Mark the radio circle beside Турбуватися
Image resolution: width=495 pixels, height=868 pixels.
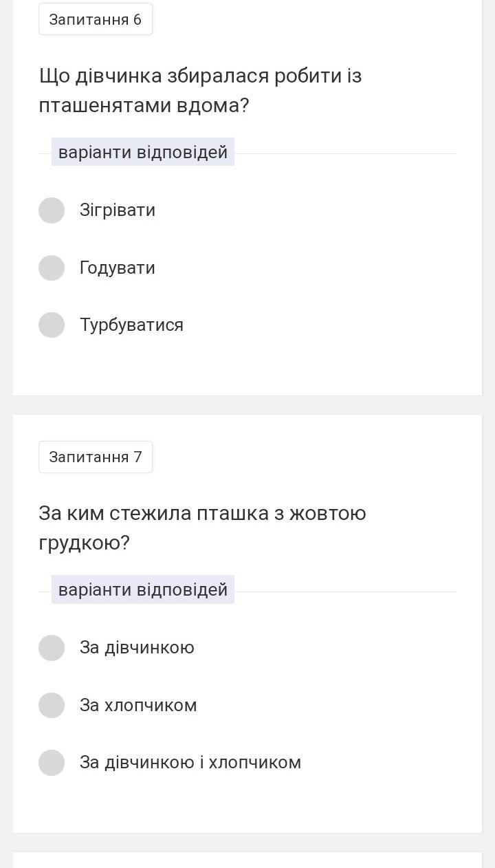(52, 325)
